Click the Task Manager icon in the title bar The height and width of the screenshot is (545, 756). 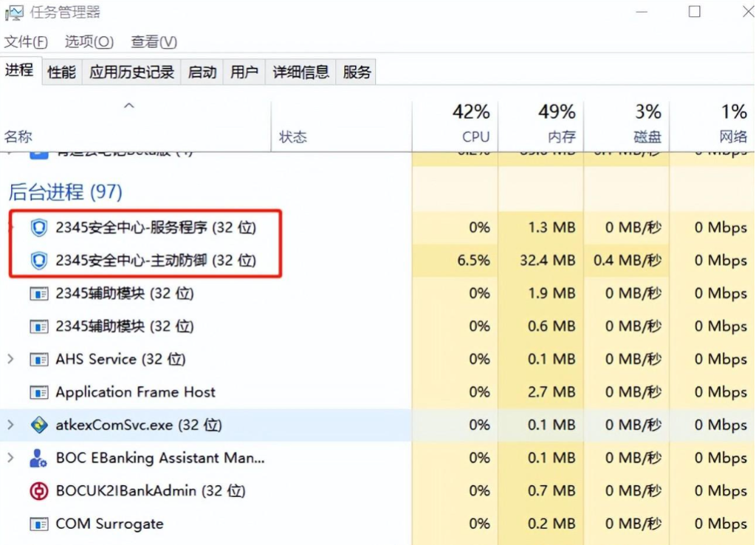pos(13,13)
